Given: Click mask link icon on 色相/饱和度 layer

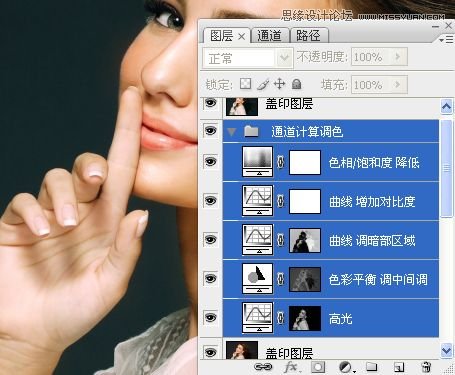Looking at the screenshot, I should (281, 162).
